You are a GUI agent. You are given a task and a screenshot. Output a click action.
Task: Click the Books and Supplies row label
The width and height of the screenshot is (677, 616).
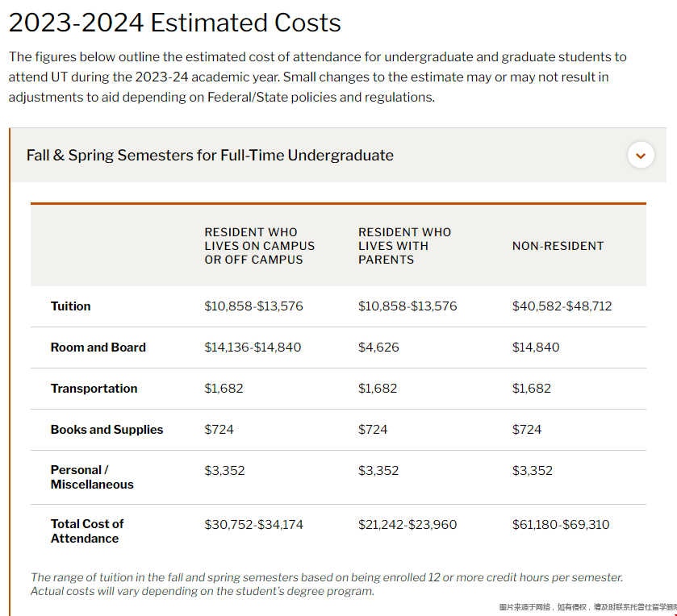click(x=107, y=430)
